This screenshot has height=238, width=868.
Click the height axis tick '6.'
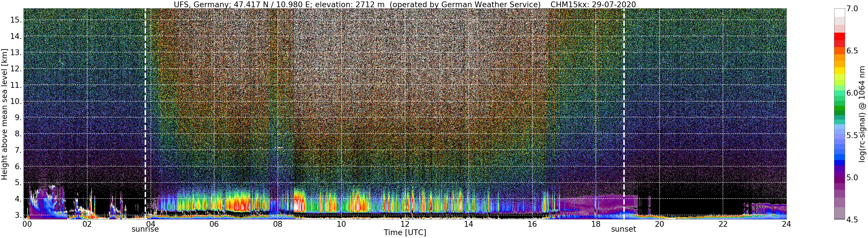click(x=18, y=167)
